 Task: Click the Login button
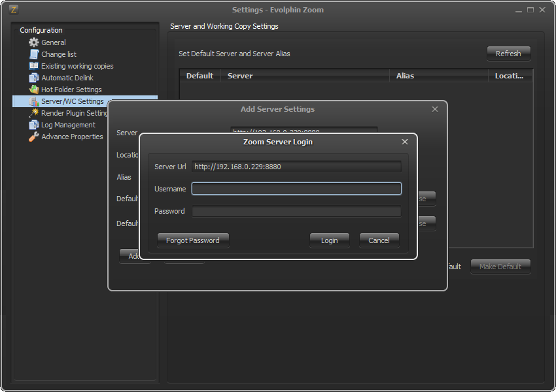(x=330, y=240)
